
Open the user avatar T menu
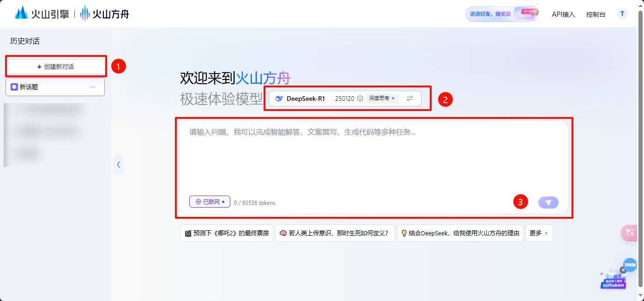click(622, 14)
